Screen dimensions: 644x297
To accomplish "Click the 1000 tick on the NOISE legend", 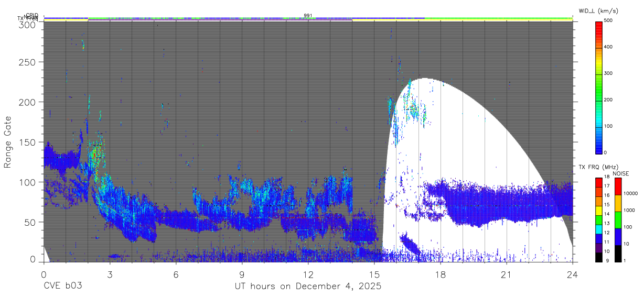I will (x=629, y=211).
